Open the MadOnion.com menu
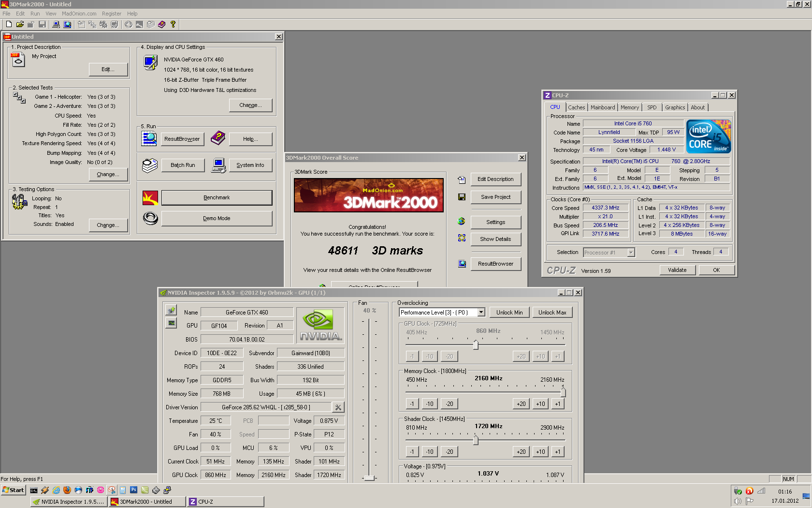 79,14
